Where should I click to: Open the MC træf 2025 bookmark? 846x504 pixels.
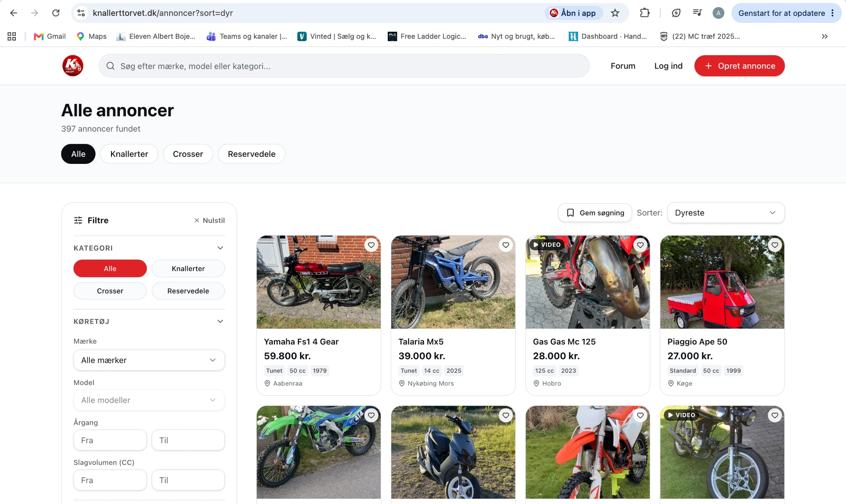point(700,37)
